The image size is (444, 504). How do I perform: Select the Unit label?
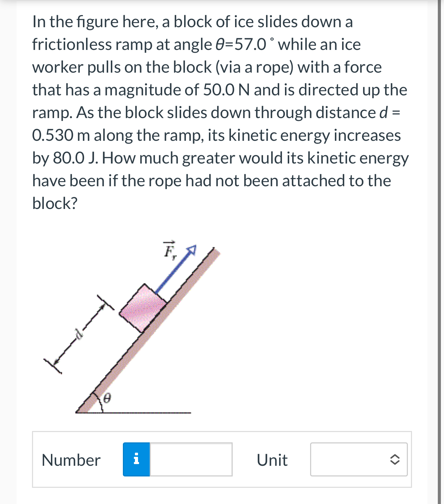(x=272, y=460)
